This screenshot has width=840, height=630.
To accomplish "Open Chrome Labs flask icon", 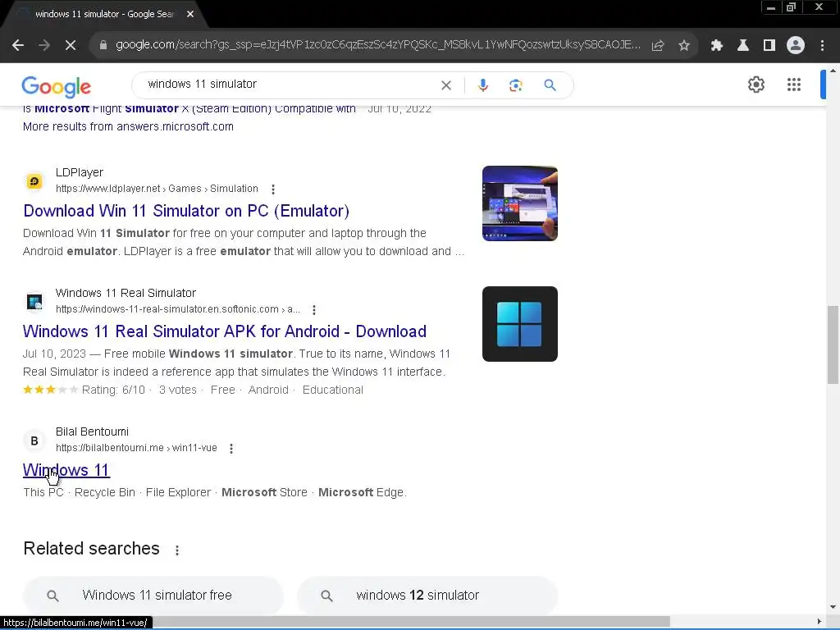I will tap(743, 46).
